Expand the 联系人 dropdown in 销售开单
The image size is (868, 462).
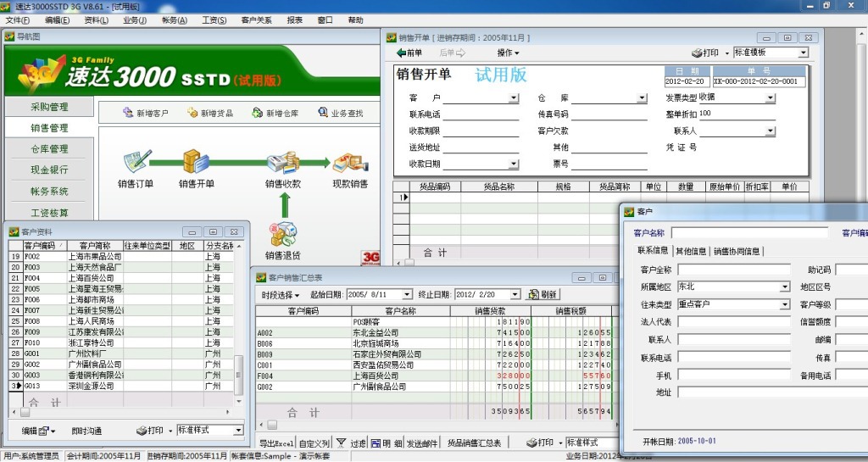pos(770,131)
